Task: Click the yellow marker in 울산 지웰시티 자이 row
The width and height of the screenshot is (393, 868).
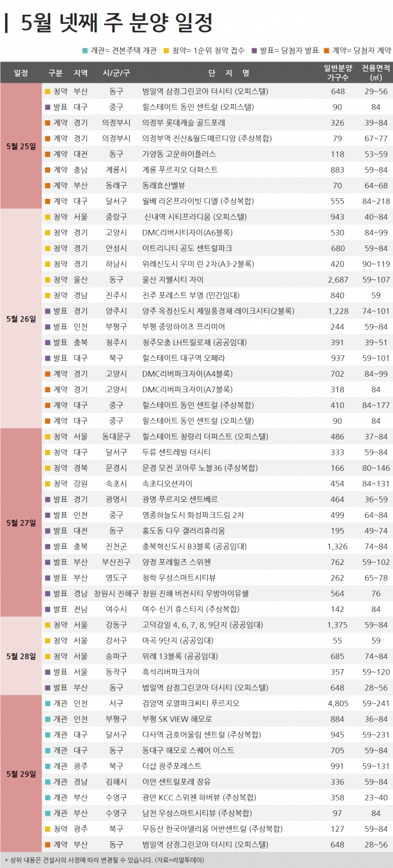Action: click(47, 279)
